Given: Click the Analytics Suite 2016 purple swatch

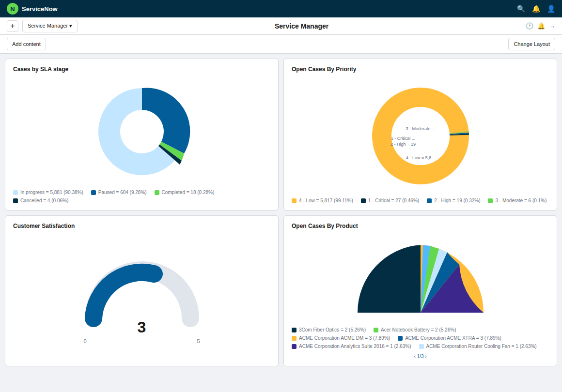Looking at the screenshot, I should 294,347.
